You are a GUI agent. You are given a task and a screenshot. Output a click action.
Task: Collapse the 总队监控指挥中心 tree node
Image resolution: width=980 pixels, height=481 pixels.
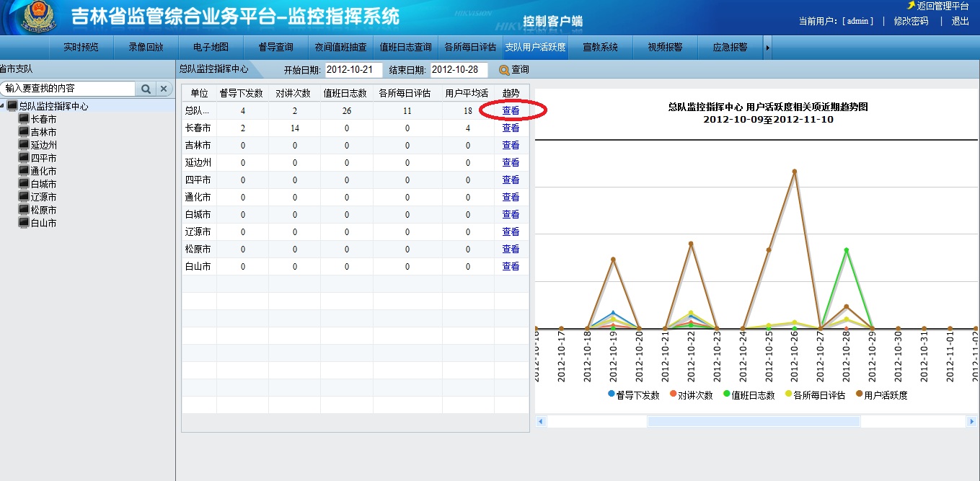[x=3, y=106]
